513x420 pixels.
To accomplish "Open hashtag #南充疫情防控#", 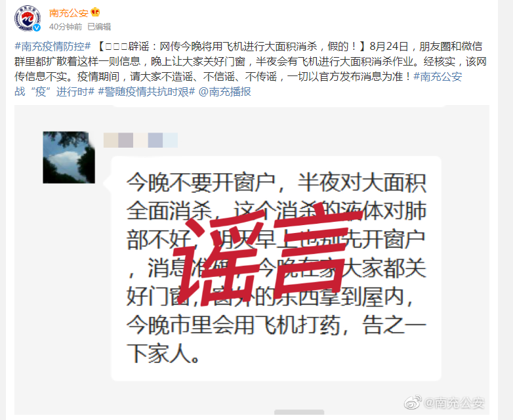I will point(52,46).
